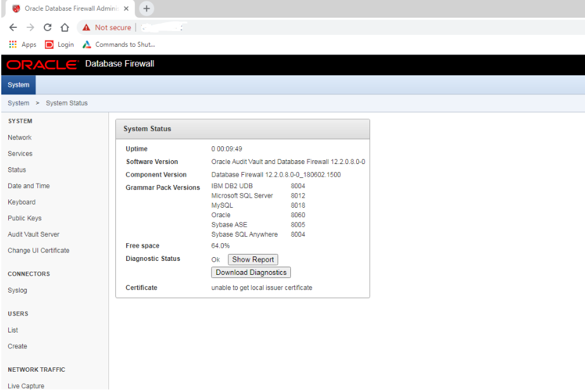
Task: Open a new browser tab
Action: (x=146, y=8)
